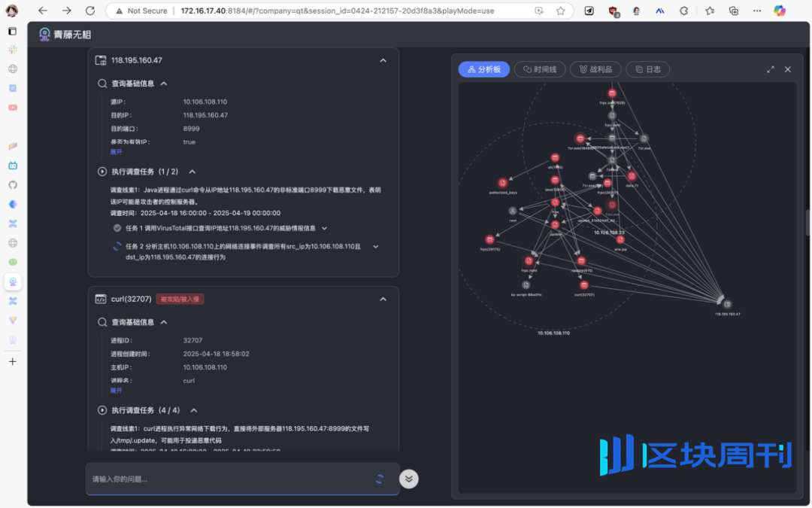
Task: Click the 118.195.160.47 card header icon
Action: (x=101, y=61)
